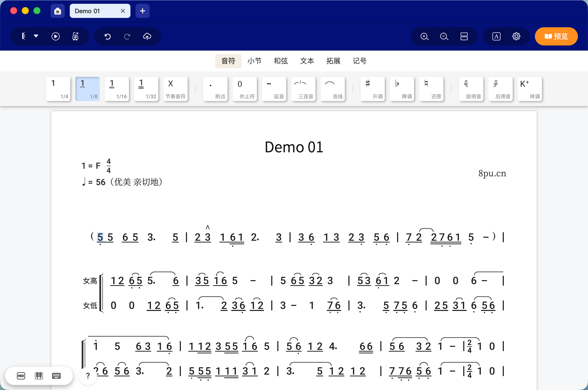Select the 1/8 eighth note duration
The image size is (588, 390).
pyautogui.click(x=87, y=89)
